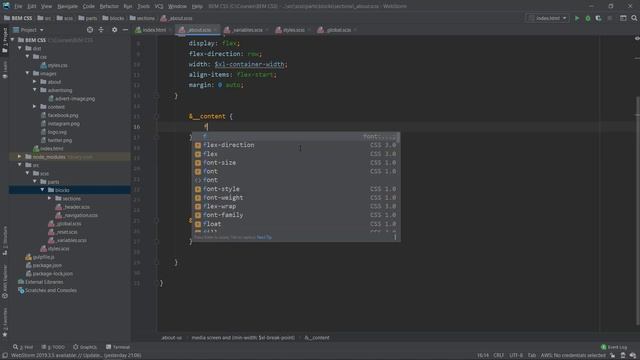
Task: Toggle tool window bars icon in status bar corner
Action: pos(4,356)
